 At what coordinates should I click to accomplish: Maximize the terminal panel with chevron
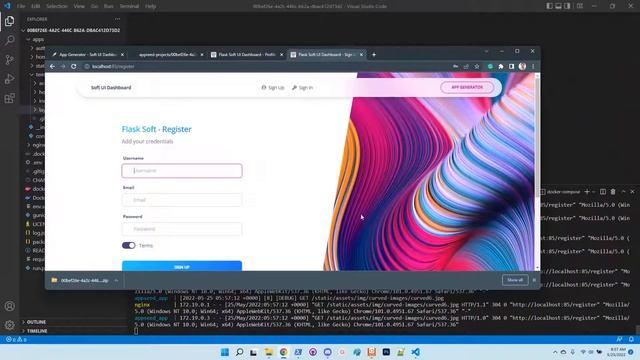(623, 191)
